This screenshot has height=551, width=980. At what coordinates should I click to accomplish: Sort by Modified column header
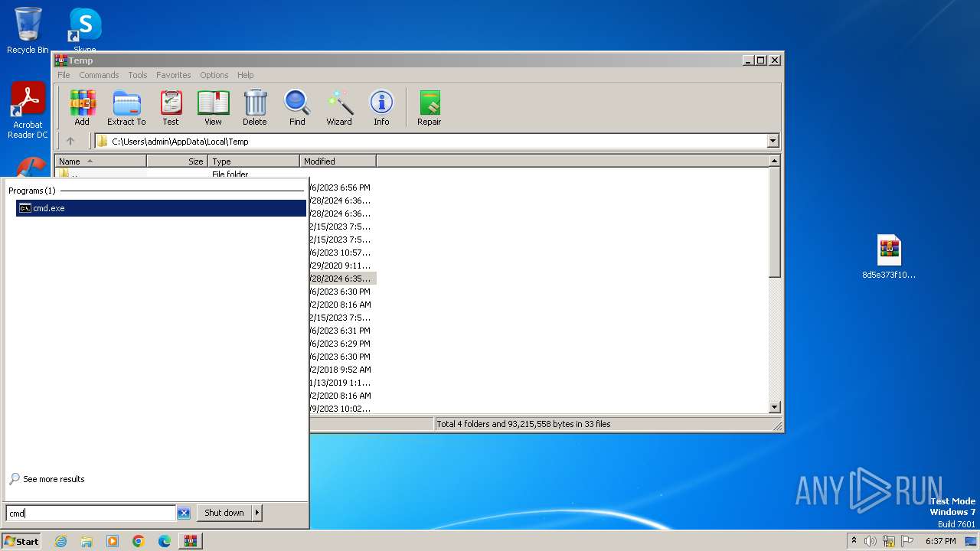click(338, 161)
